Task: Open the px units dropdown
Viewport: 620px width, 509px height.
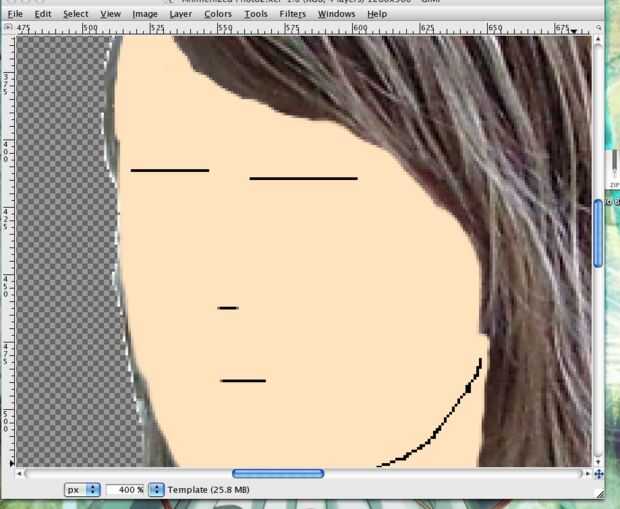Action: [82, 490]
